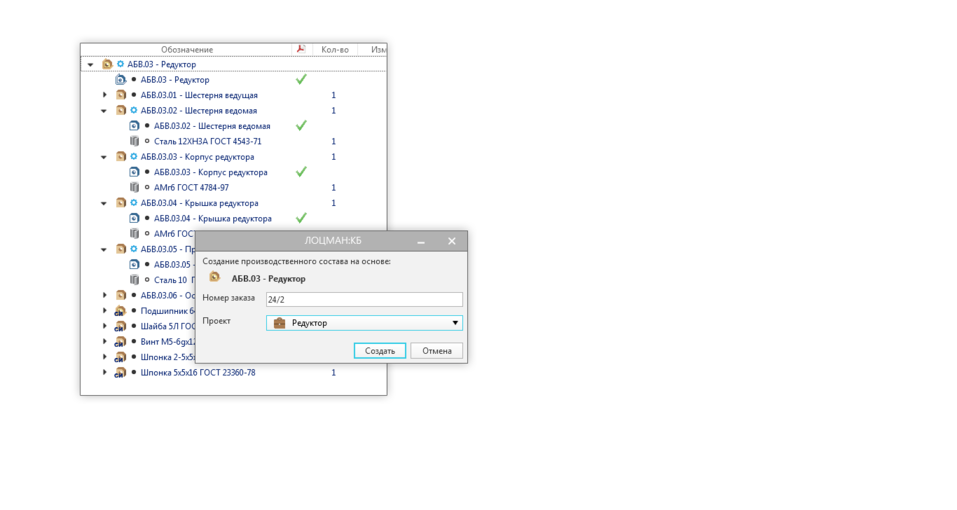The width and height of the screenshot is (957, 510).
Task: Click the document icon of АБВ.03.02 child row
Action: click(134, 126)
